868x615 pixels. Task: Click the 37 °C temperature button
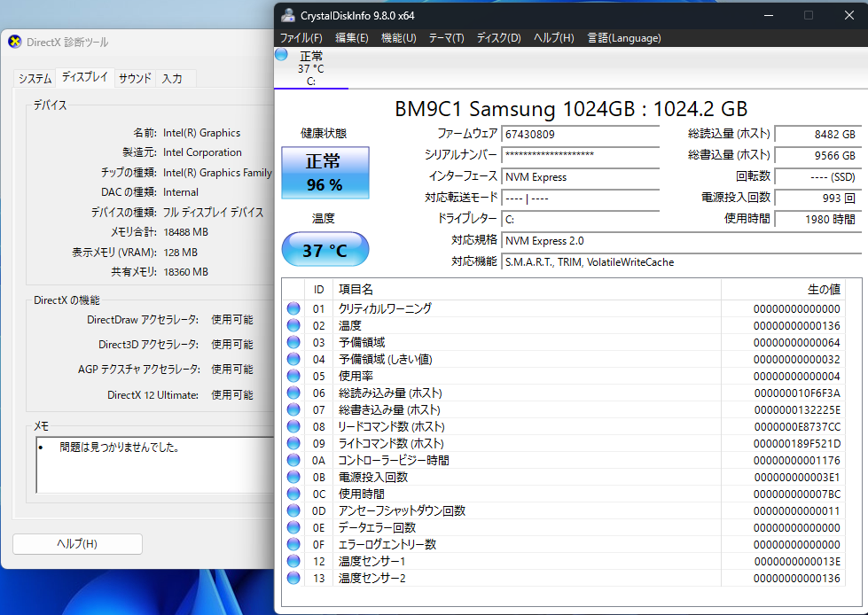click(325, 249)
